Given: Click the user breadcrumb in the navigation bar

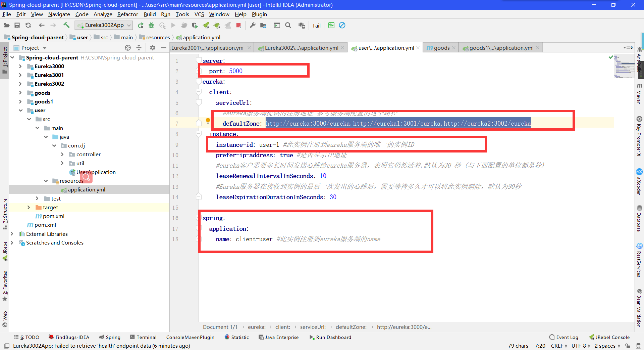Looking at the screenshot, I should click(x=79, y=37).
